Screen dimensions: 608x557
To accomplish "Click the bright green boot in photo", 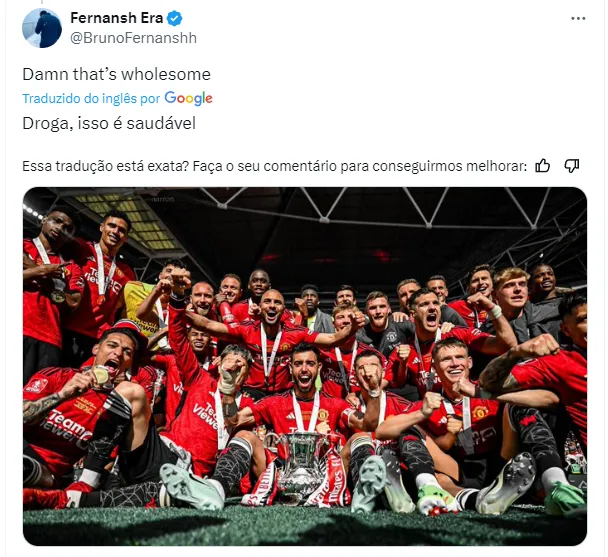I will [x=562, y=496].
